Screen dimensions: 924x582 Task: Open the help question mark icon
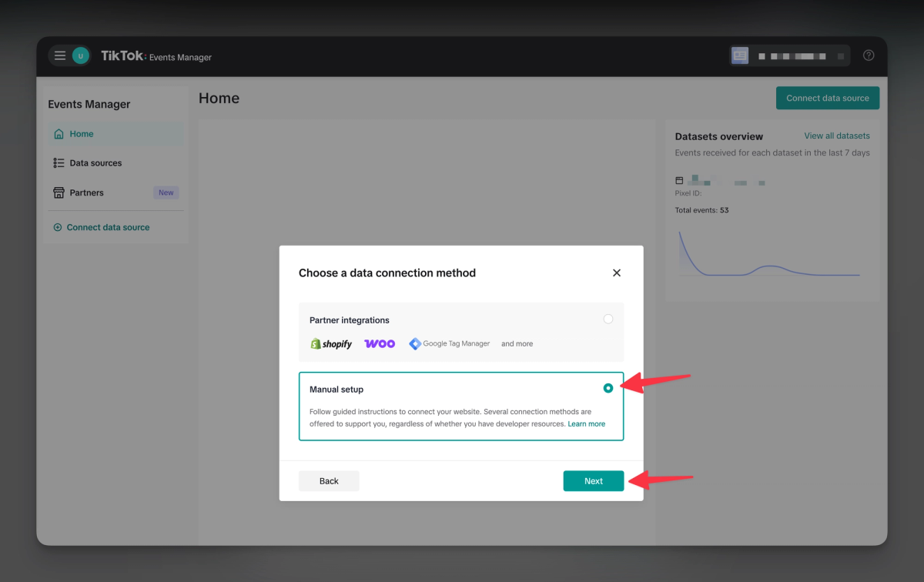pyautogui.click(x=869, y=55)
